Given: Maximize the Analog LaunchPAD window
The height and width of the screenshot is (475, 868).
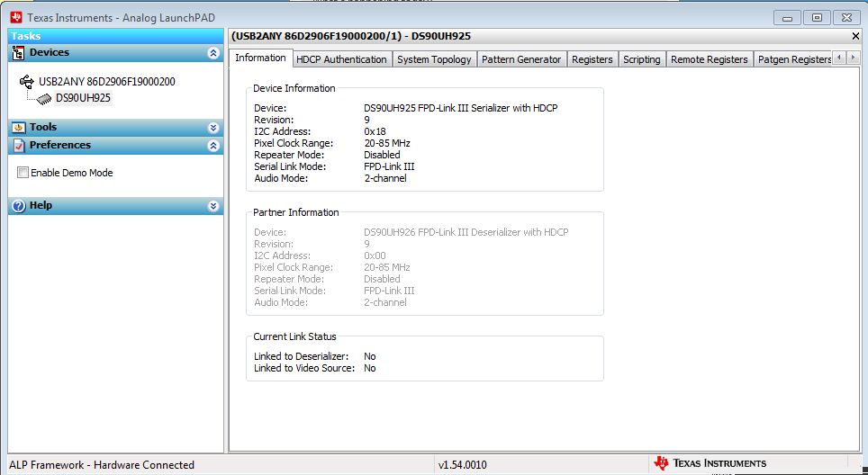Looking at the screenshot, I should [817, 18].
